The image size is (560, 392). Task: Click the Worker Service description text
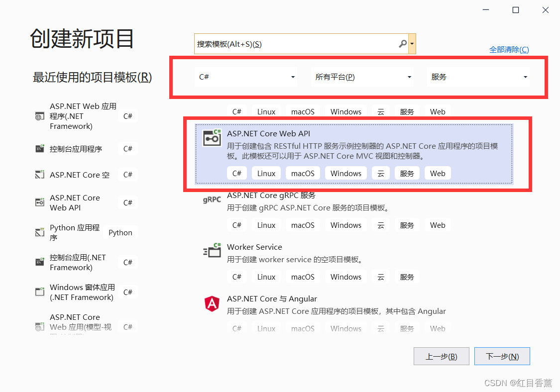click(295, 260)
